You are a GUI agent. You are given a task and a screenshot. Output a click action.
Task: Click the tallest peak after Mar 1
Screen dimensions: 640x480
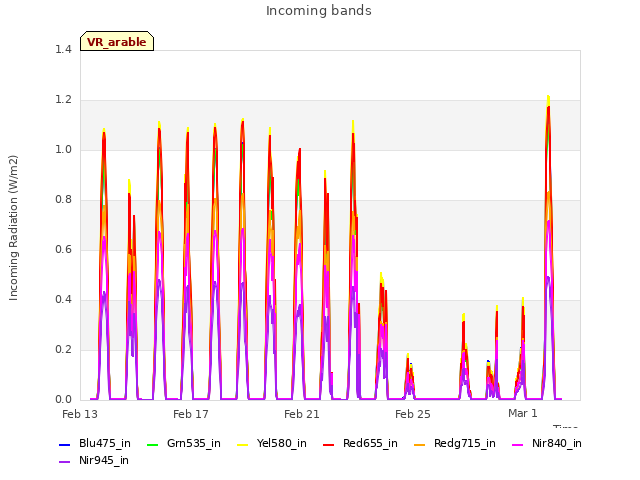(x=549, y=97)
